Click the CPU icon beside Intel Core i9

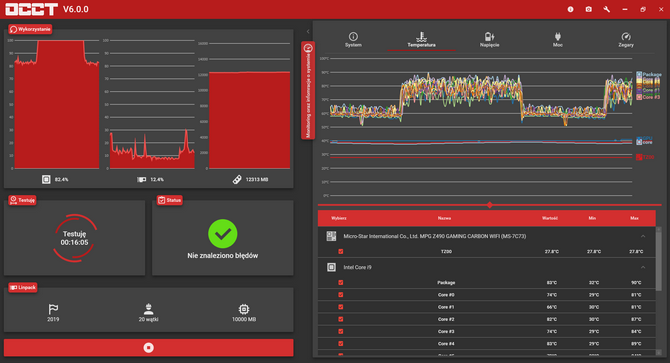[331, 267]
